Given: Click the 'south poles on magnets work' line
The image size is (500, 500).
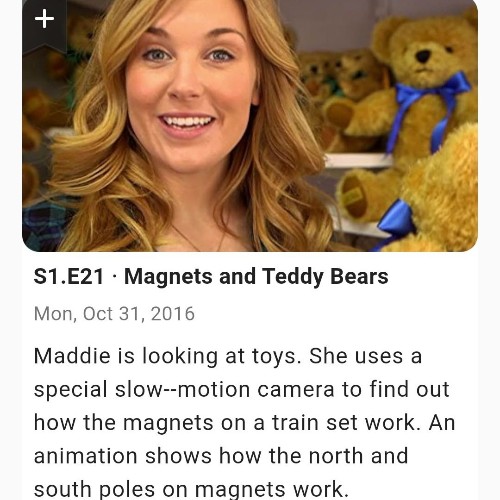Looking at the screenshot, I should point(191,489).
